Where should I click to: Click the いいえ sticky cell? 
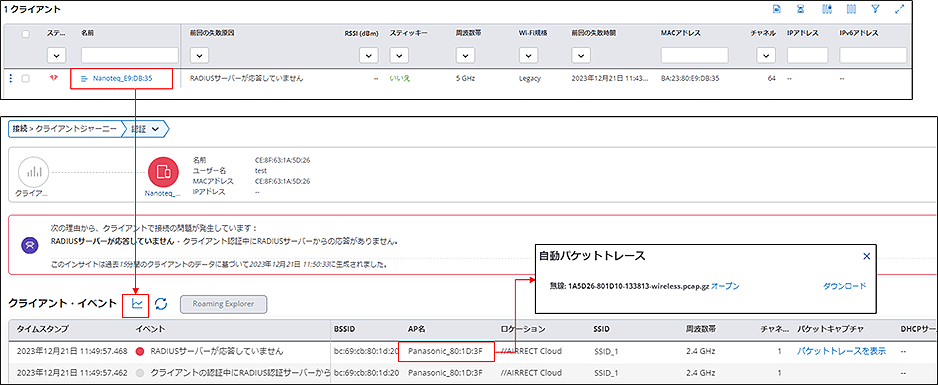pyautogui.click(x=399, y=78)
